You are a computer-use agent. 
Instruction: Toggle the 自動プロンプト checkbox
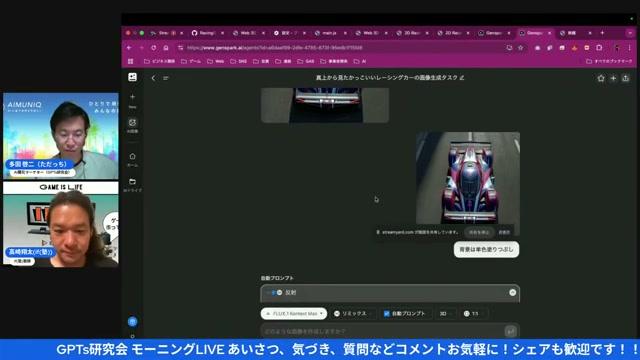point(387,313)
